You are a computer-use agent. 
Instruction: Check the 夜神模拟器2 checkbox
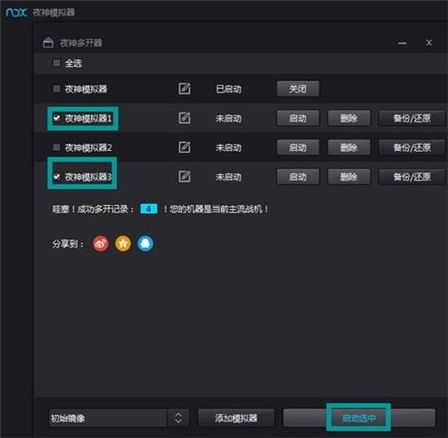[x=57, y=147]
